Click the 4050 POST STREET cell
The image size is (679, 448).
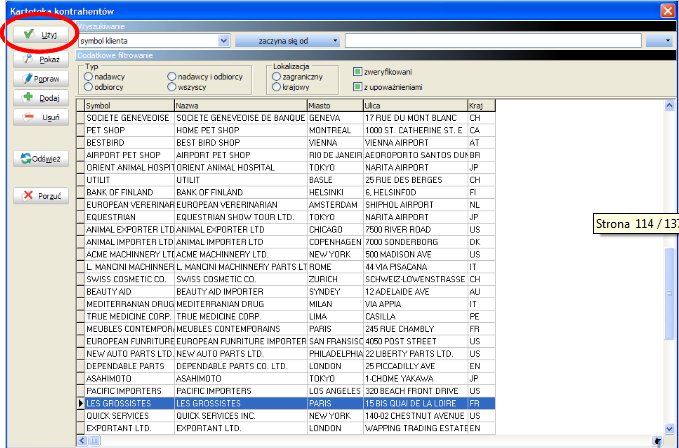[415, 341]
